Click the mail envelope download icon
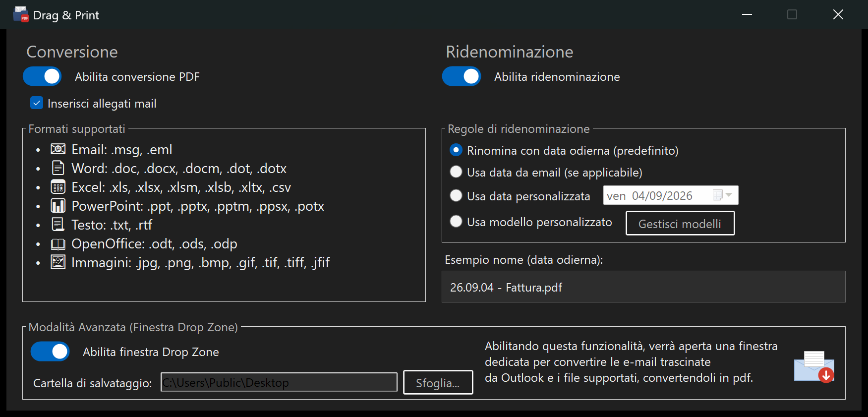This screenshot has width=868, height=417. click(x=814, y=367)
